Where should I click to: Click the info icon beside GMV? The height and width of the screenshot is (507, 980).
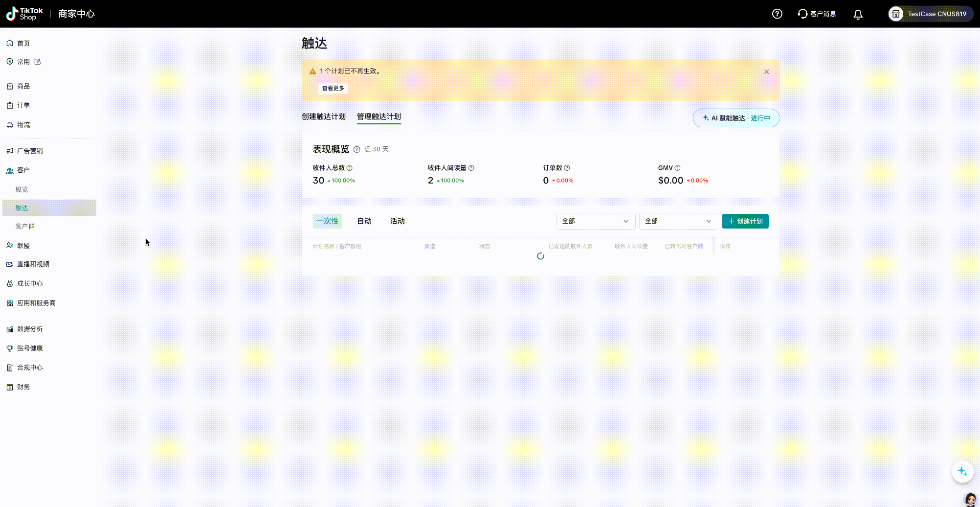click(x=677, y=168)
